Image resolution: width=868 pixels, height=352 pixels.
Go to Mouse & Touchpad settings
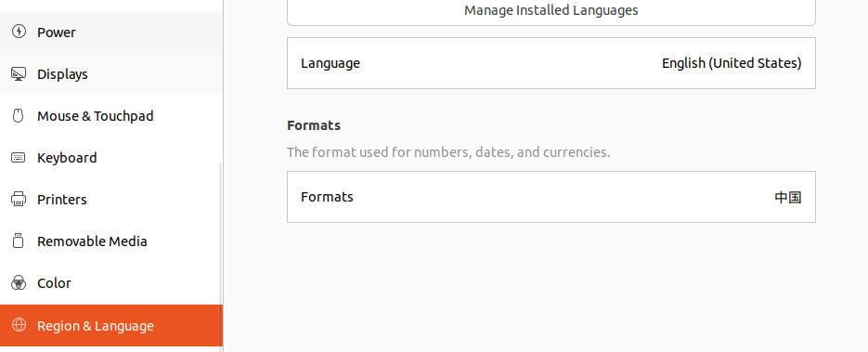click(x=111, y=116)
